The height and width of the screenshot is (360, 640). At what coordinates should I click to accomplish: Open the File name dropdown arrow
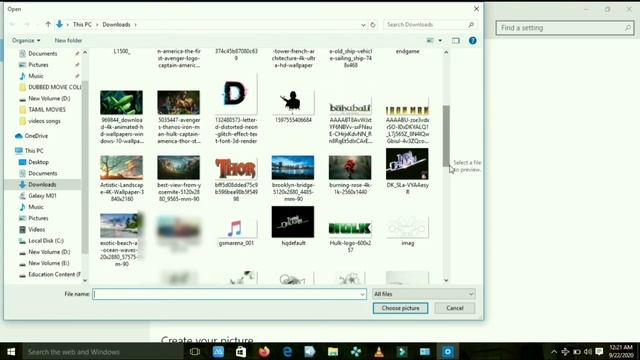[x=362, y=294]
